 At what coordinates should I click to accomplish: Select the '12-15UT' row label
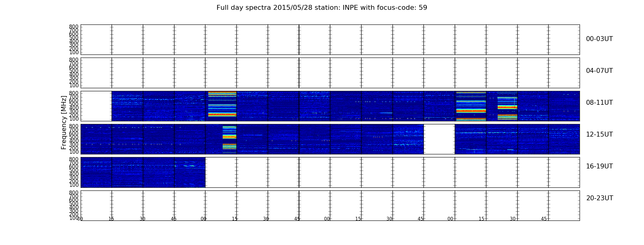coord(599,134)
